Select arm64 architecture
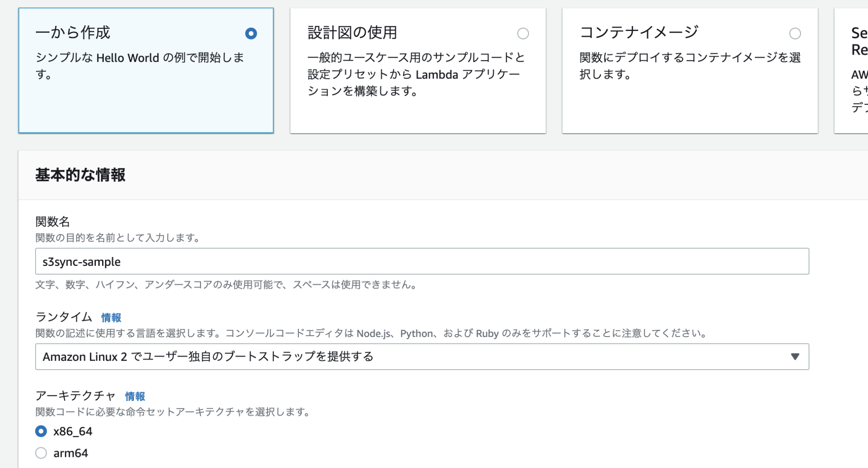Screen dimensions: 868x468 coord(41,453)
